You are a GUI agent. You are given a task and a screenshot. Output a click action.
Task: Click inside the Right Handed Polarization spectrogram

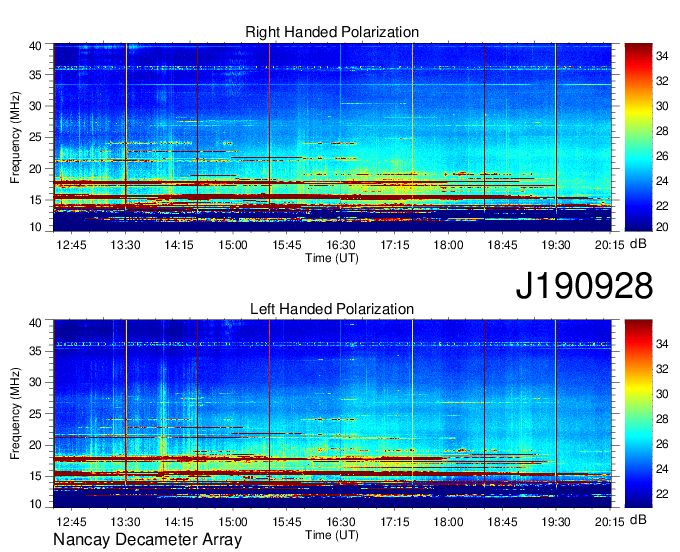[332, 137]
